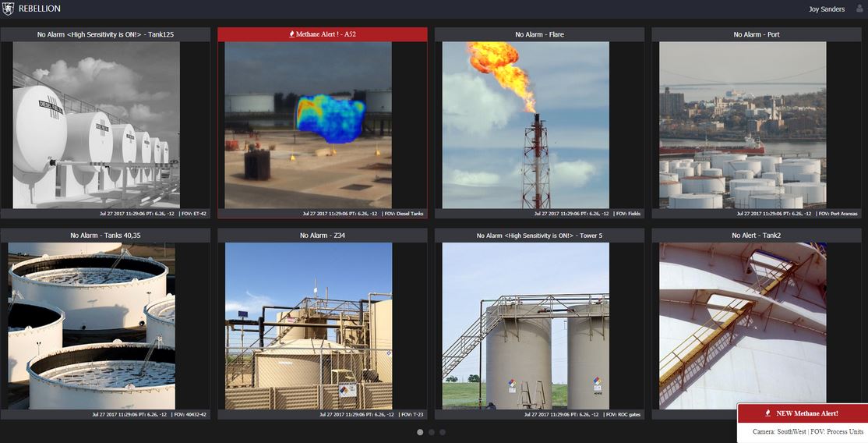This screenshot has width=868, height=443.
Task: Click the Tower 5 footer timestamp bar
Action: tap(539, 414)
